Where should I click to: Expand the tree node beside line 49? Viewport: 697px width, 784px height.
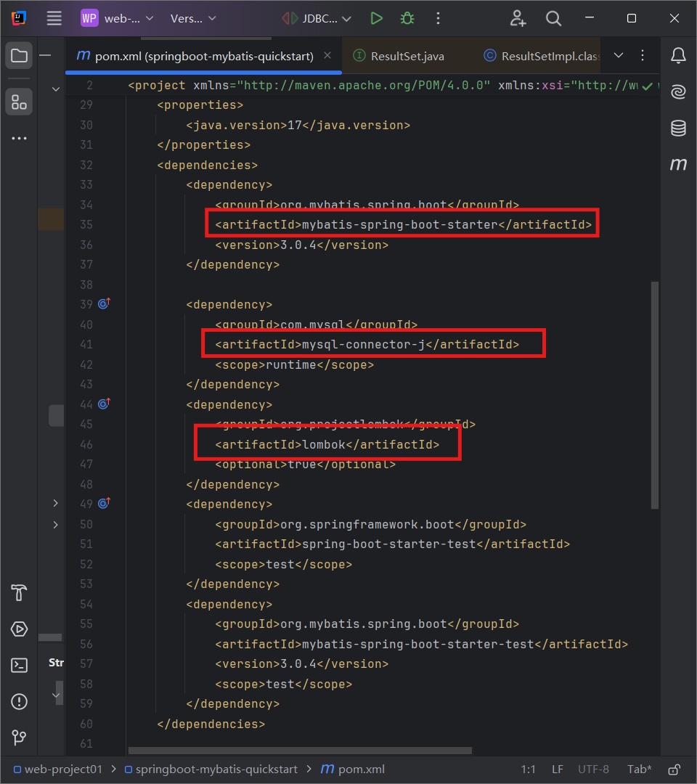click(55, 503)
